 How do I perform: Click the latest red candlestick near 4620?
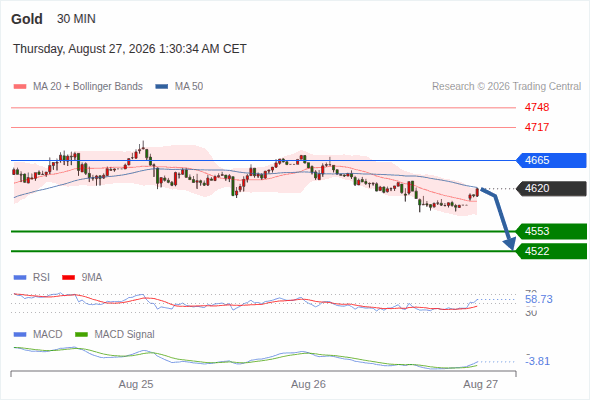tap(477, 192)
